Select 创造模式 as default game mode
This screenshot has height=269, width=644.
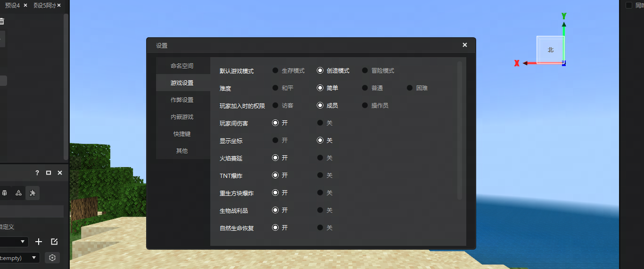tap(320, 71)
